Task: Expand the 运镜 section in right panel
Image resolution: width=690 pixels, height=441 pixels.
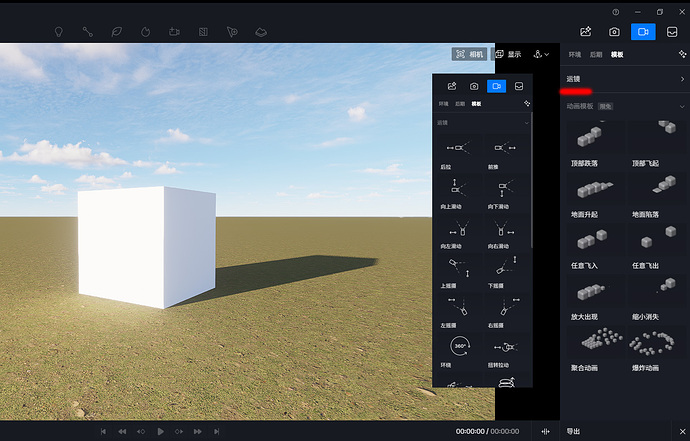Action: tap(682, 78)
